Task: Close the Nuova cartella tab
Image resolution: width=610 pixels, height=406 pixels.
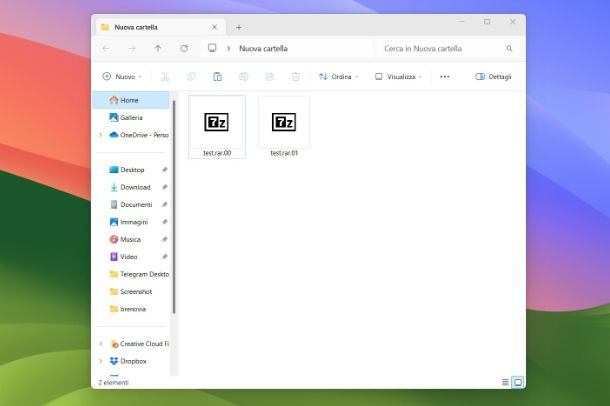Action: point(214,27)
